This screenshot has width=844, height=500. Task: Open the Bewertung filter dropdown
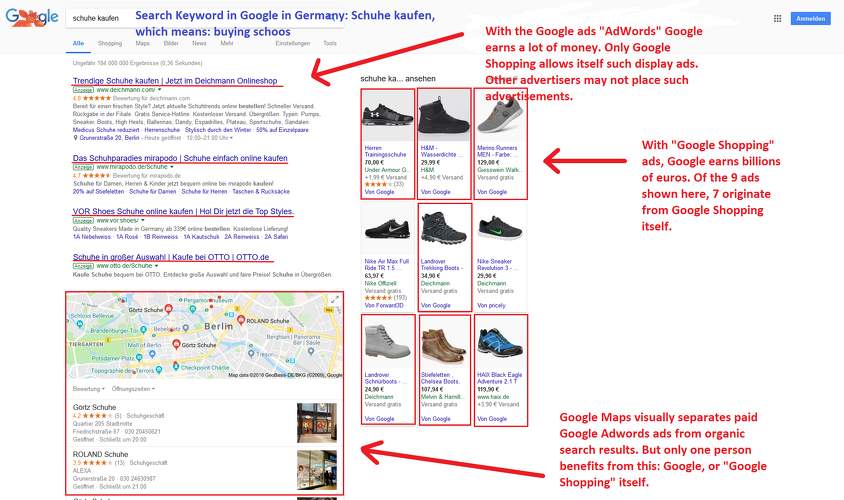click(88, 389)
